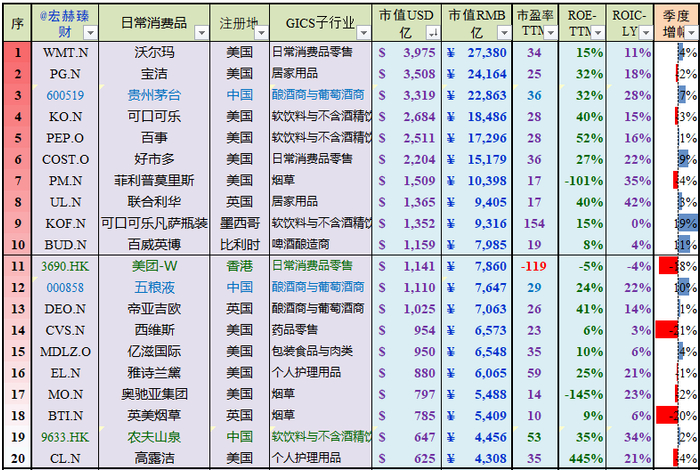Open the 注册地 column filter arrow
The width and height of the screenshot is (700, 470).
point(262,33)
